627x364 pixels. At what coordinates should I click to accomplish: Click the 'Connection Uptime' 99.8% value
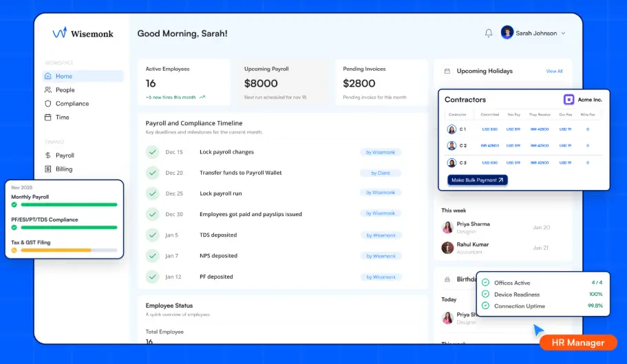tap(595, 306)
